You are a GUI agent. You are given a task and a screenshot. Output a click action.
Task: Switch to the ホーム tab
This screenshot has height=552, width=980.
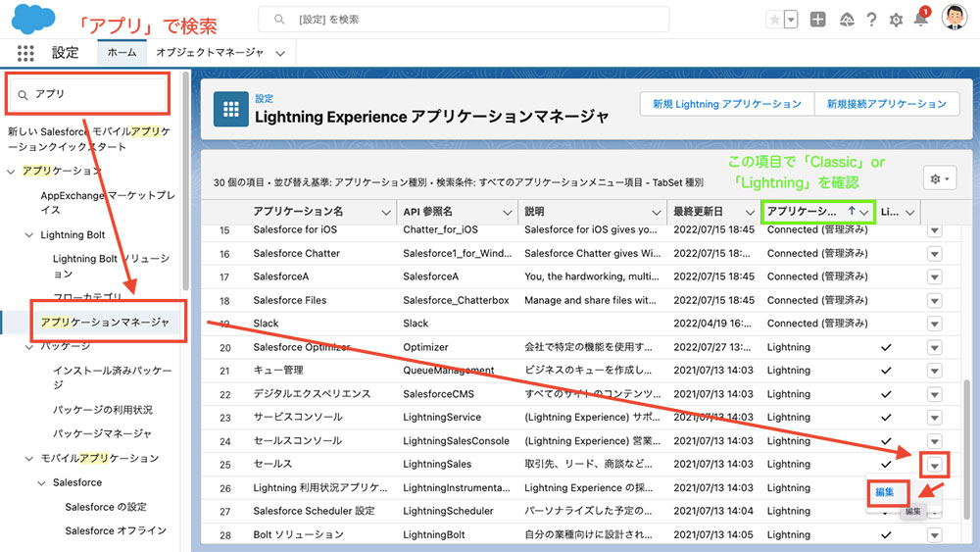(122, 53)
